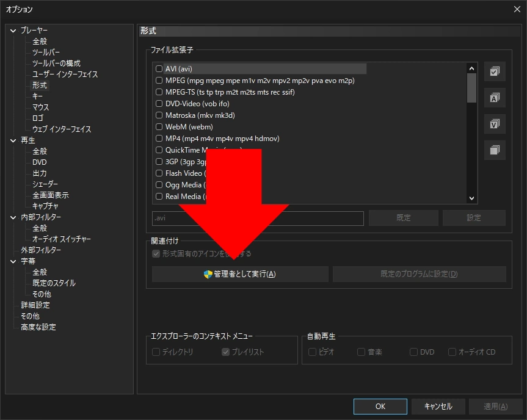Select the キャプチャ tree item
The image size is (527, 420).
coord(45,206)
